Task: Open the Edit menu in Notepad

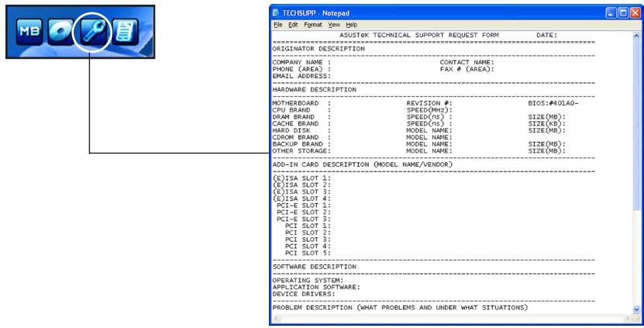Action: (293, 25)
